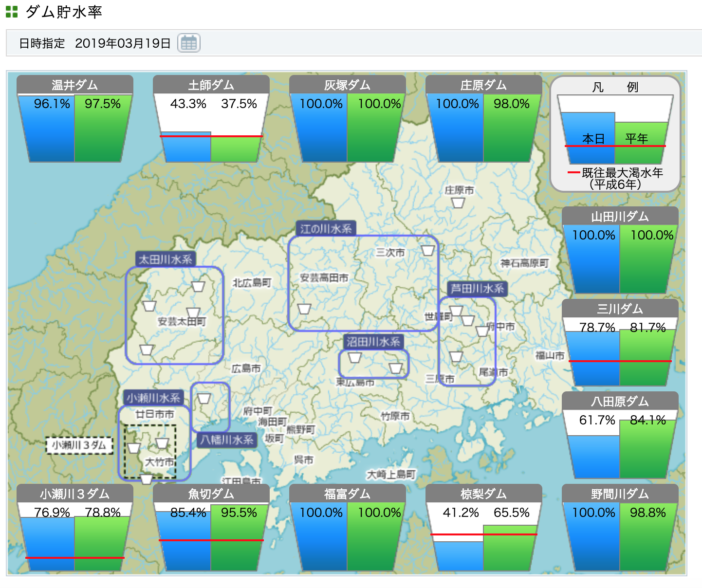Select the 灰塚ダム storage gauge
702x588 pixels.
(x=347, y=119)
